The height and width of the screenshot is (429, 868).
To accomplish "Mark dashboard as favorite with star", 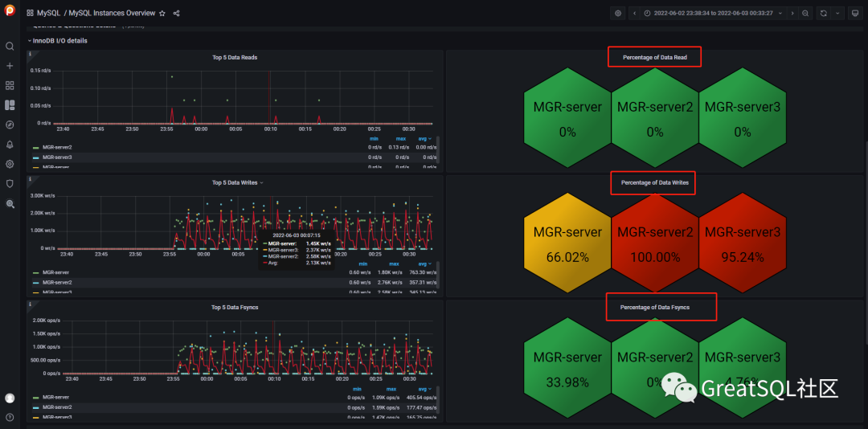I will (162, 13).
